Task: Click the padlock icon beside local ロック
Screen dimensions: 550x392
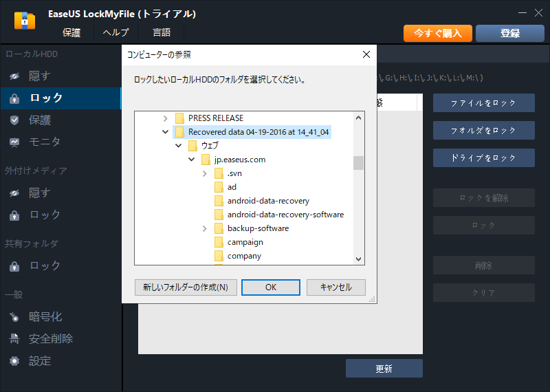Action: (14, 98)
